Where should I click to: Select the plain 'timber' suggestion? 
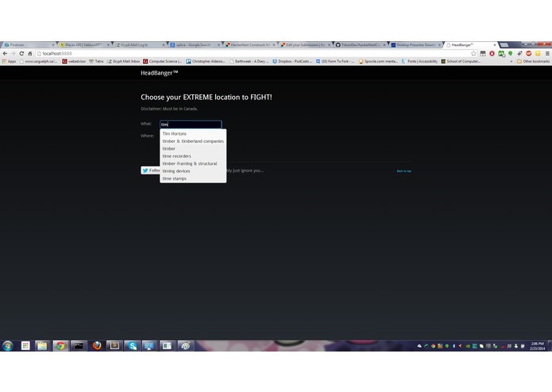click(193, 148)
